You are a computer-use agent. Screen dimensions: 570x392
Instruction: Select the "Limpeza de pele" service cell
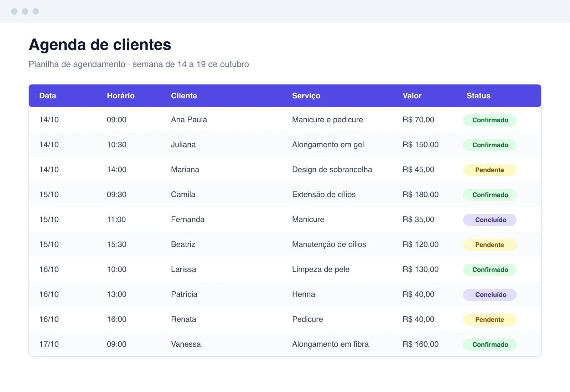click(x=321, y=269)
